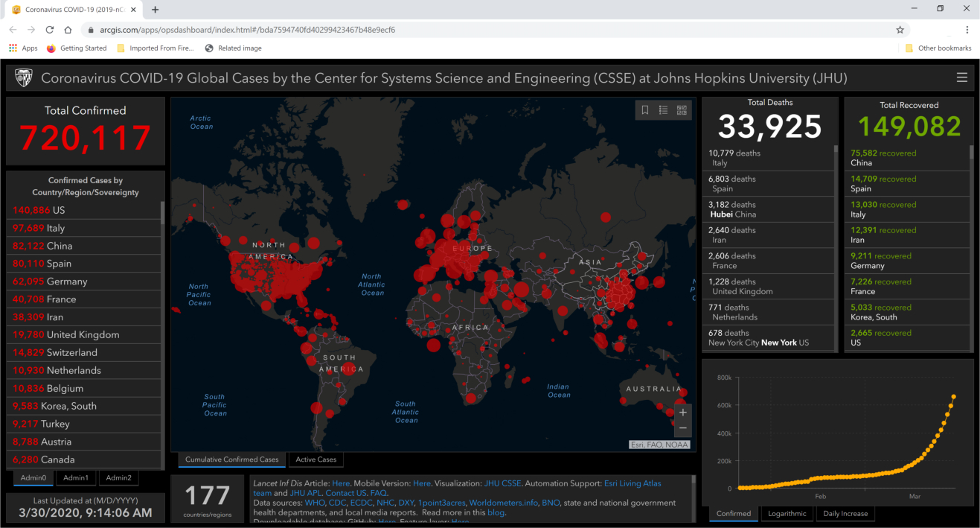Click the last data point on chart
980x528 pixels.
pos(954,396)
